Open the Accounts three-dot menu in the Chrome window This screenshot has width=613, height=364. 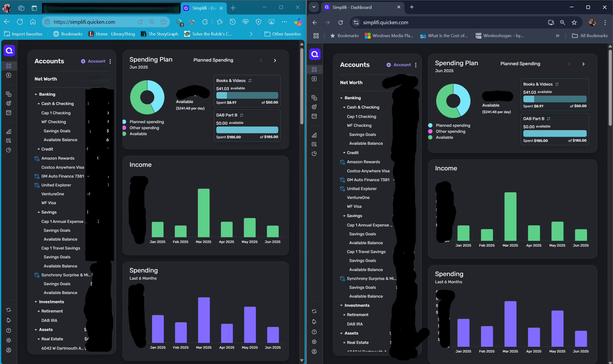416,65
